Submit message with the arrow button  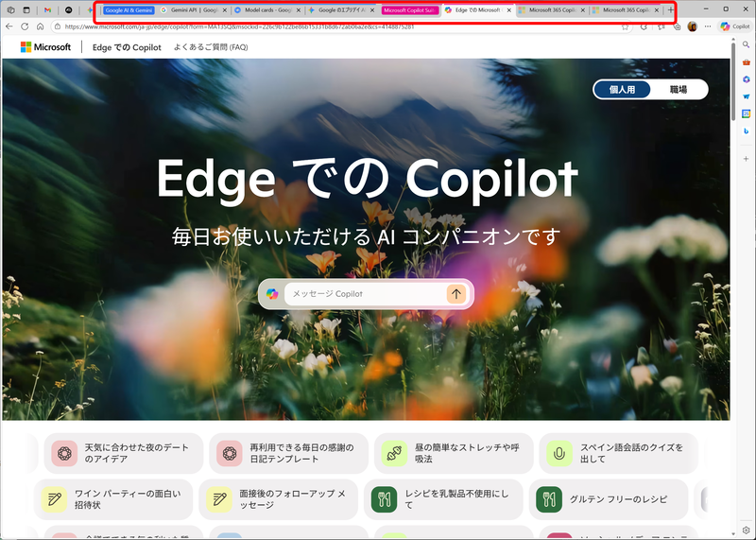click(455, 293)
